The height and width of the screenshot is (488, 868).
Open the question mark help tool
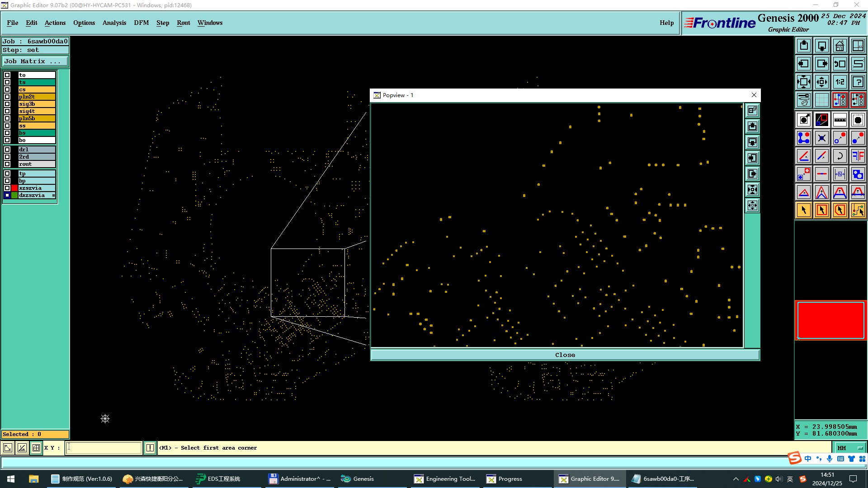point(858,82)
